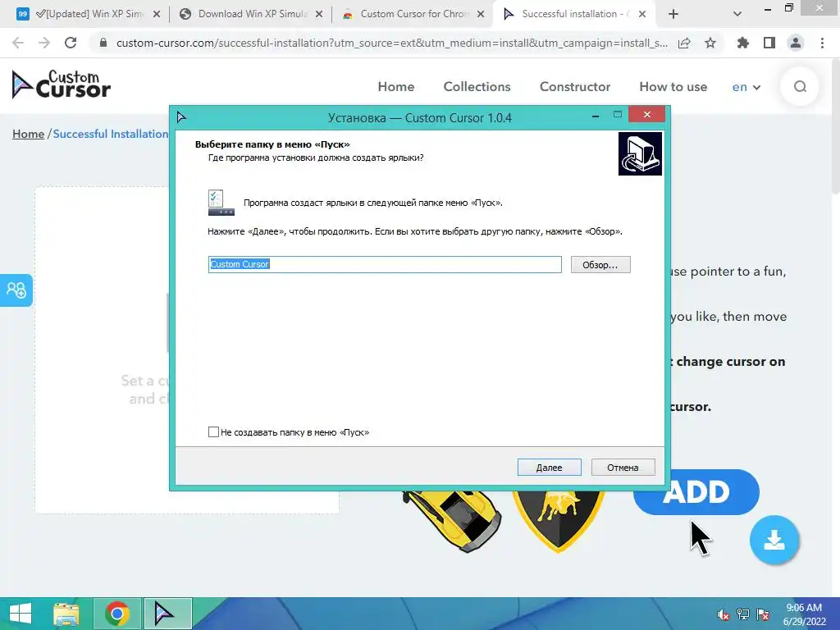
Task: Open a new browser tab
Action: (673, 15)
